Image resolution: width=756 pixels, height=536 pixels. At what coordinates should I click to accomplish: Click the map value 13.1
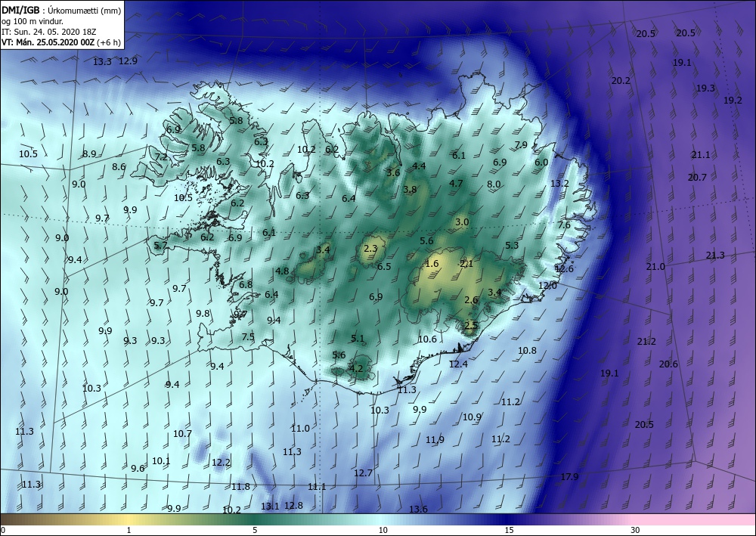tap(270, 506)
